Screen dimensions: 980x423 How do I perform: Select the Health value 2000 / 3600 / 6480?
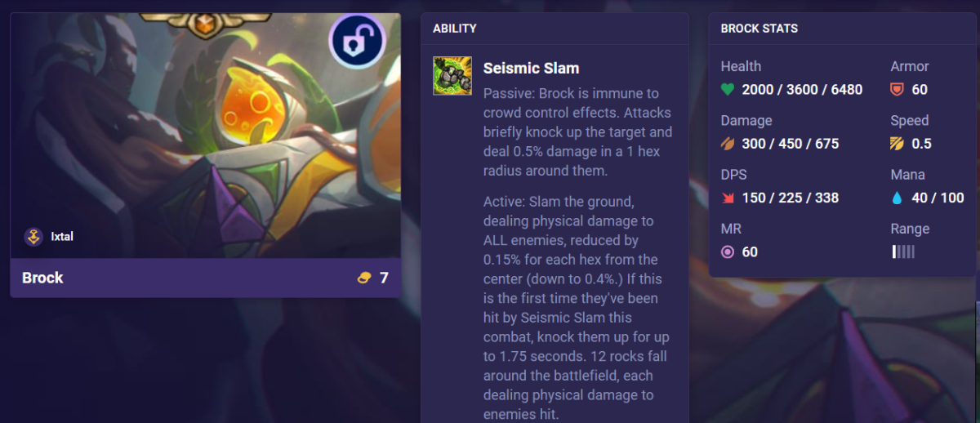(802, 90)
